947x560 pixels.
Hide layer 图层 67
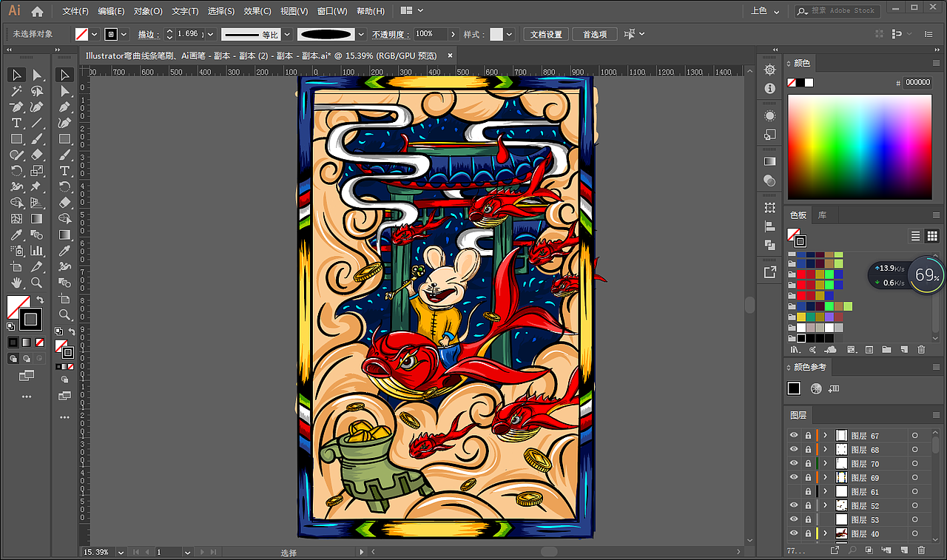[x=794, y=436]
